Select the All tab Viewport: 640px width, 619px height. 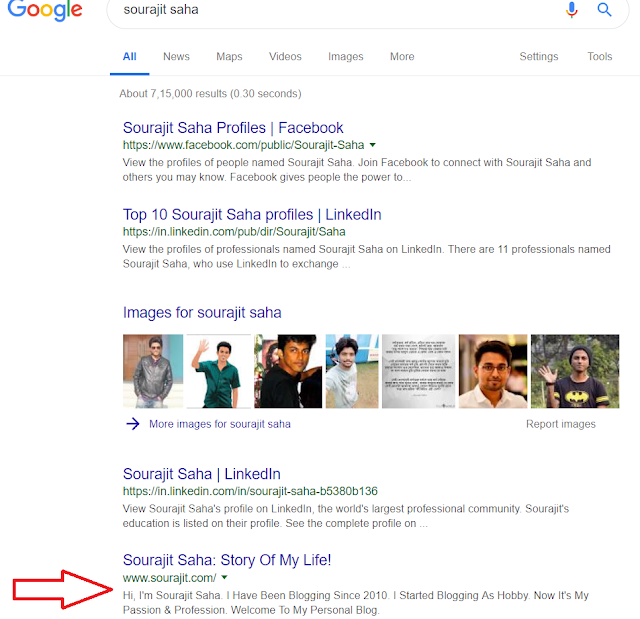(129, 56)
